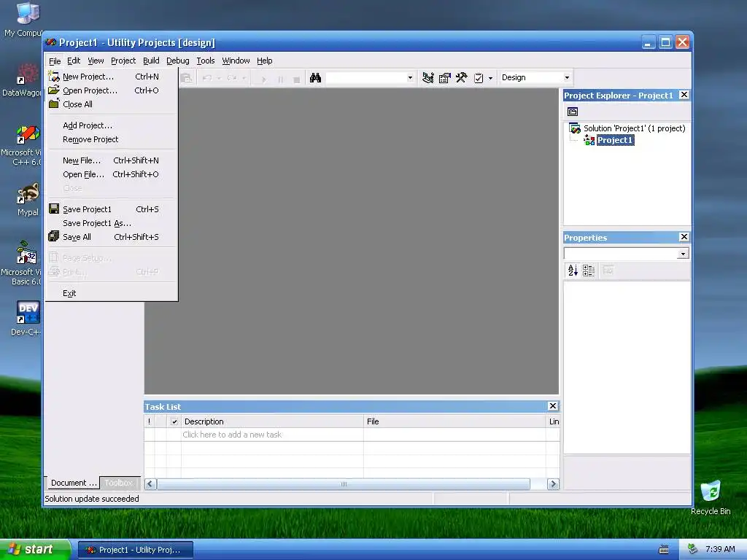Switch properties to categorized view icon
The image size is (747, 560).
point(589,271)
